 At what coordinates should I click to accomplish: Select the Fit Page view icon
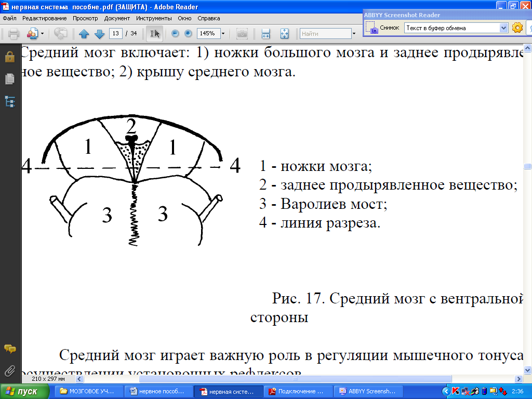284,34
